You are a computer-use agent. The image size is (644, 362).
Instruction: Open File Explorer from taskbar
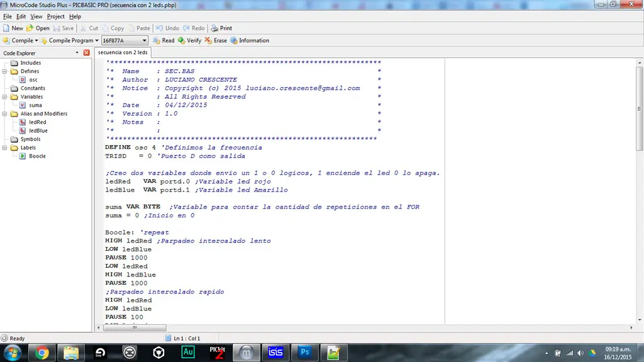(70, 353)
